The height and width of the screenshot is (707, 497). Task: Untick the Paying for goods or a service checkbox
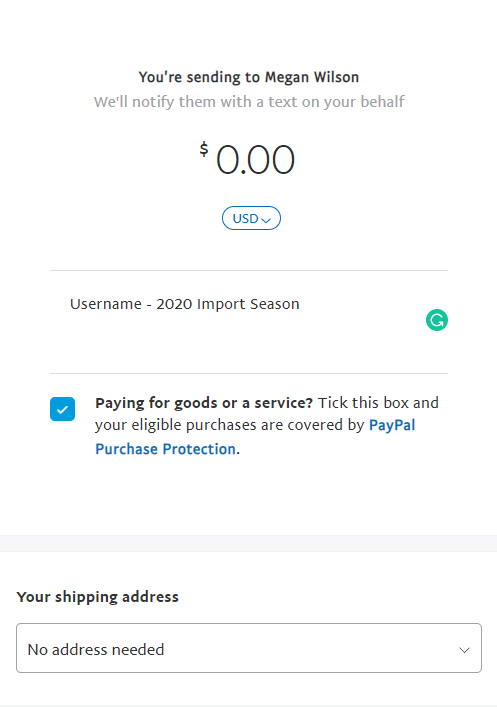pyautogui.click(x=62, y=409)
